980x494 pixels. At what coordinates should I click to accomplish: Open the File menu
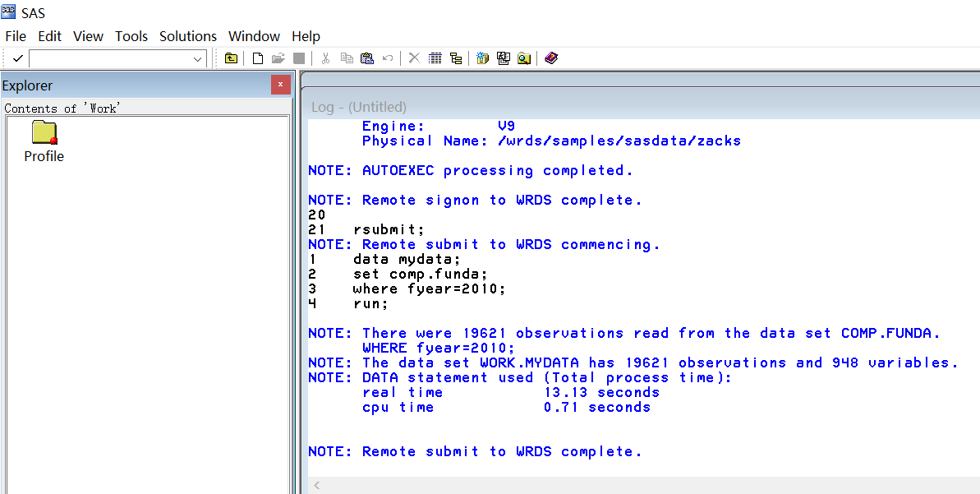(16, 36)
